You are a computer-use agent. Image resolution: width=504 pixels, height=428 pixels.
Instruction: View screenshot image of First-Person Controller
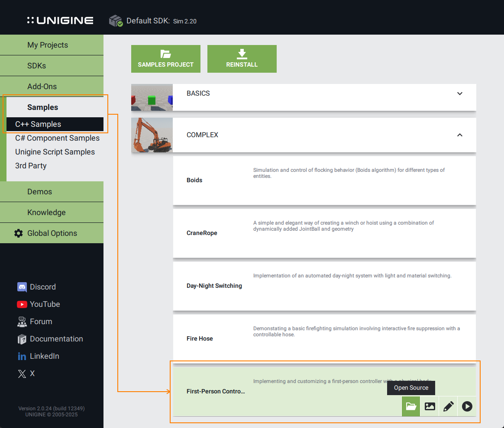[430, 406]
